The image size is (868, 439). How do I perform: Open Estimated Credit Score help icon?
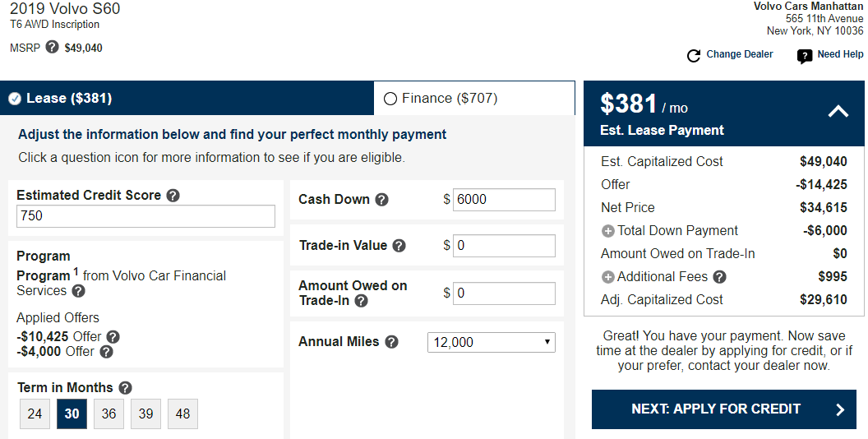tap(173, 196)
